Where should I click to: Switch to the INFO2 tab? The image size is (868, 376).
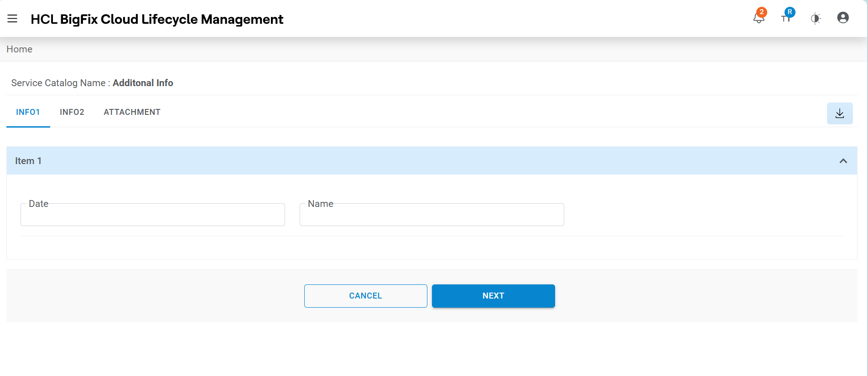(72, 112)
